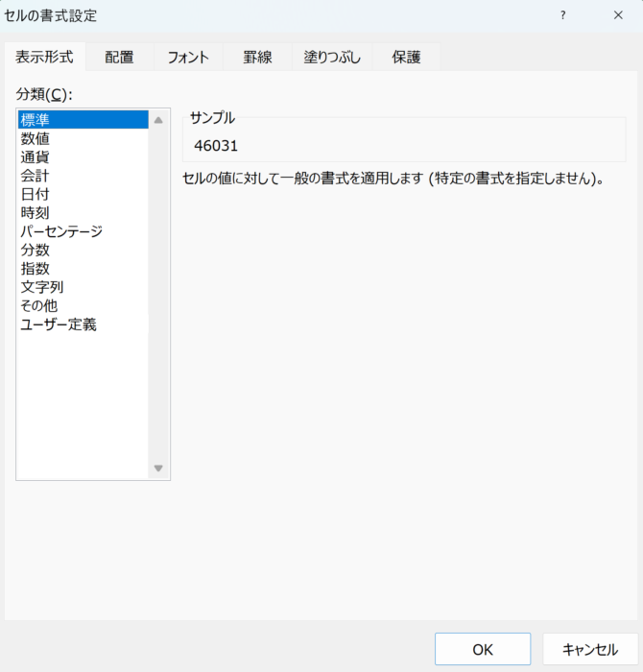This screenshot has height=672, width=643.
Task: Select the 会計 category
Action: [36, 176]
